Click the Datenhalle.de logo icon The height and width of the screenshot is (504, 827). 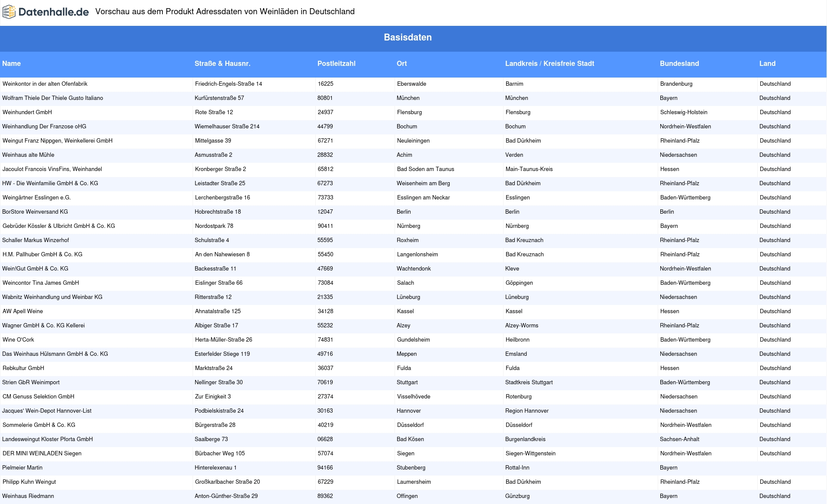[9, 12]
